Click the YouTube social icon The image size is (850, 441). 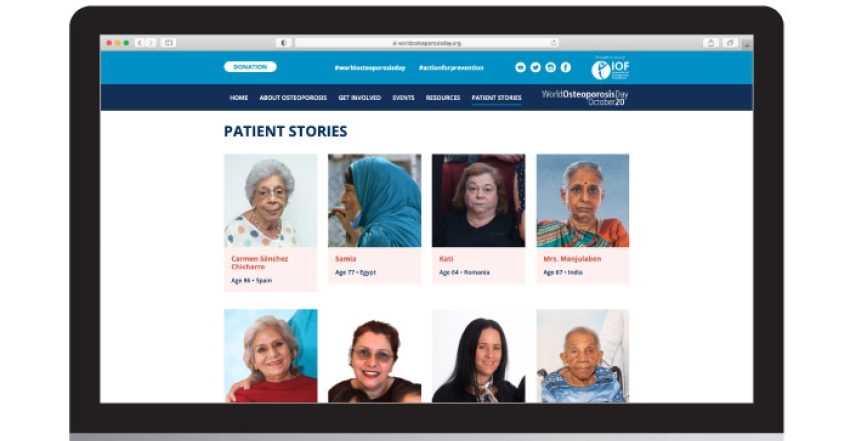(x=520, y=67)
